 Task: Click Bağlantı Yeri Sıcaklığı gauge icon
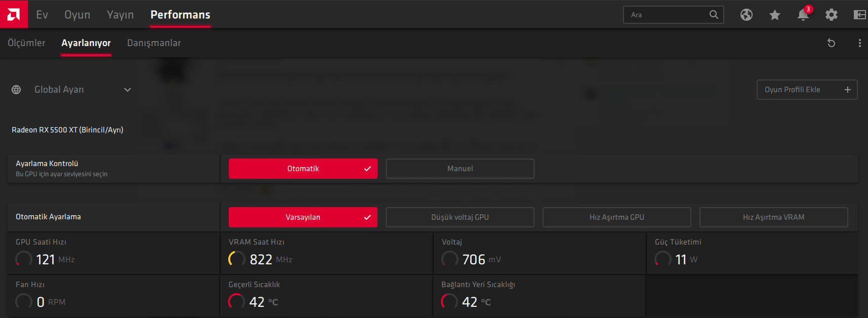[x=449, y=302]
